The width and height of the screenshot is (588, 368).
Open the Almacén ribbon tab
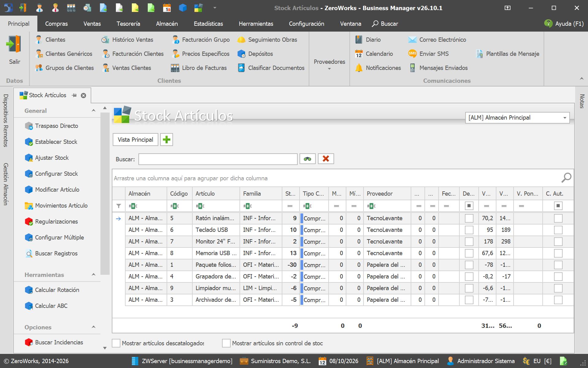(x=167, y=24)
